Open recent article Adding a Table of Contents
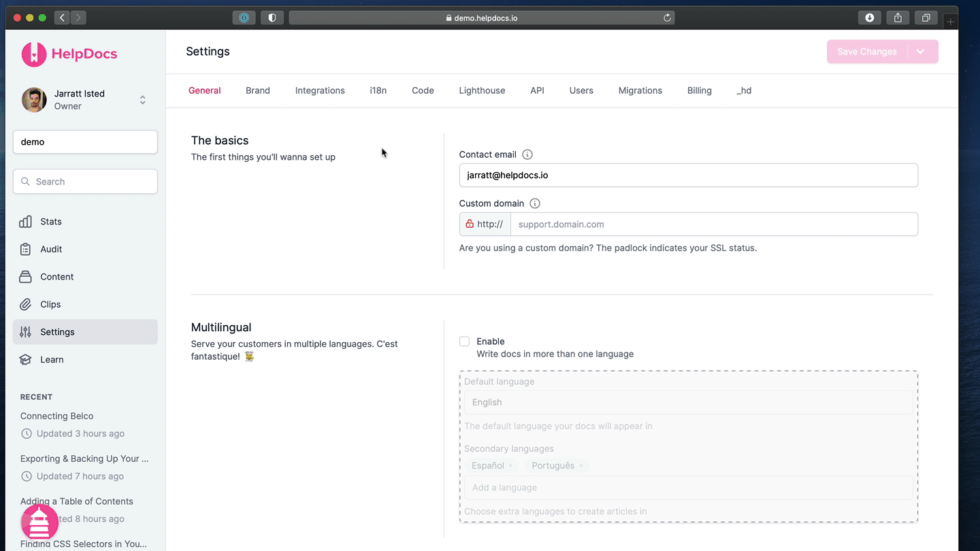 click(77, 501)
